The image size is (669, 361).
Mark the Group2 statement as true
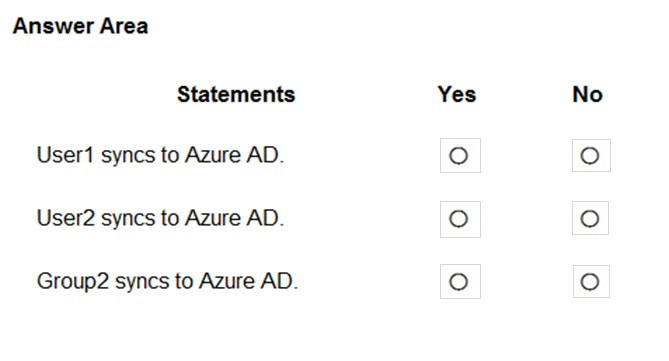click(460, 282)
